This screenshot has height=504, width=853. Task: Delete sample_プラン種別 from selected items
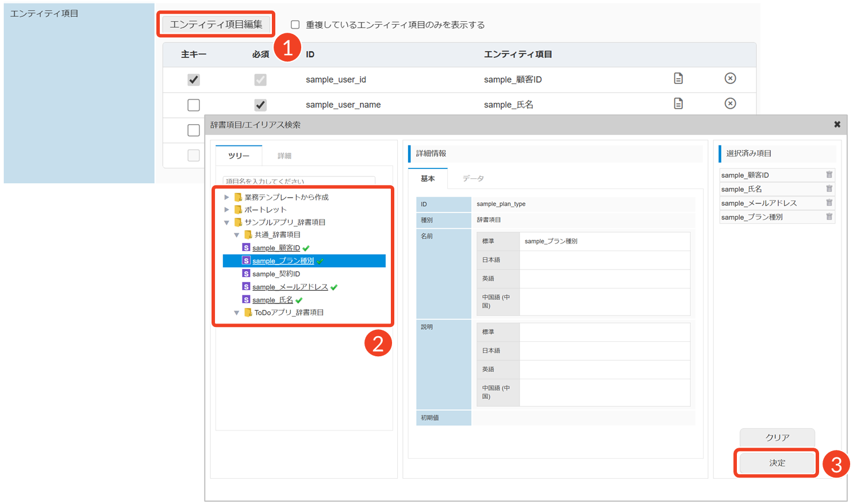point(829,217)
